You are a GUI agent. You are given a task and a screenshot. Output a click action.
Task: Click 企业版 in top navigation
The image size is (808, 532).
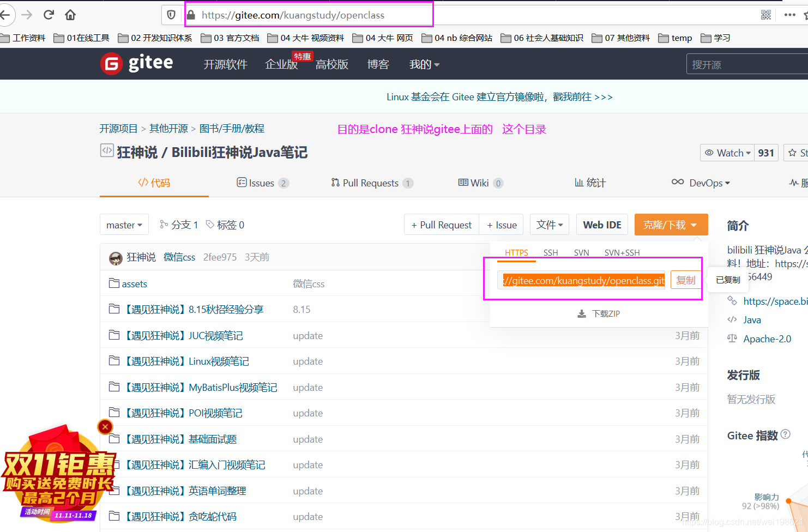click(281, 64)
